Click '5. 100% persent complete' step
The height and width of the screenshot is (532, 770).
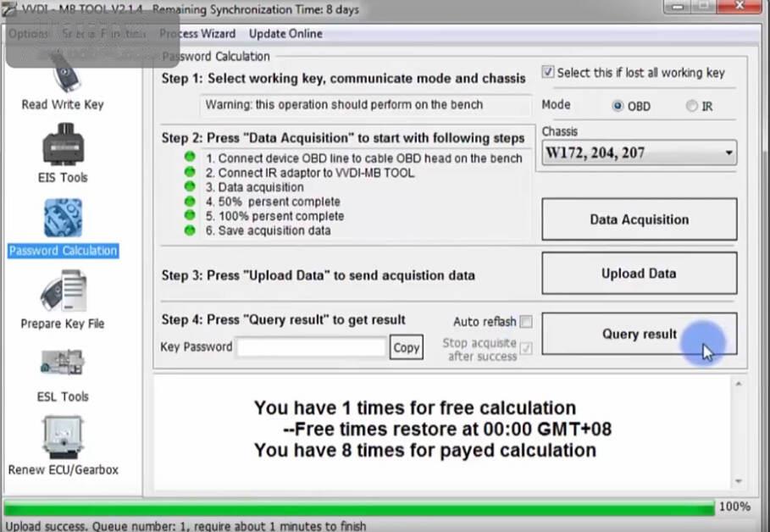[274, 216]
